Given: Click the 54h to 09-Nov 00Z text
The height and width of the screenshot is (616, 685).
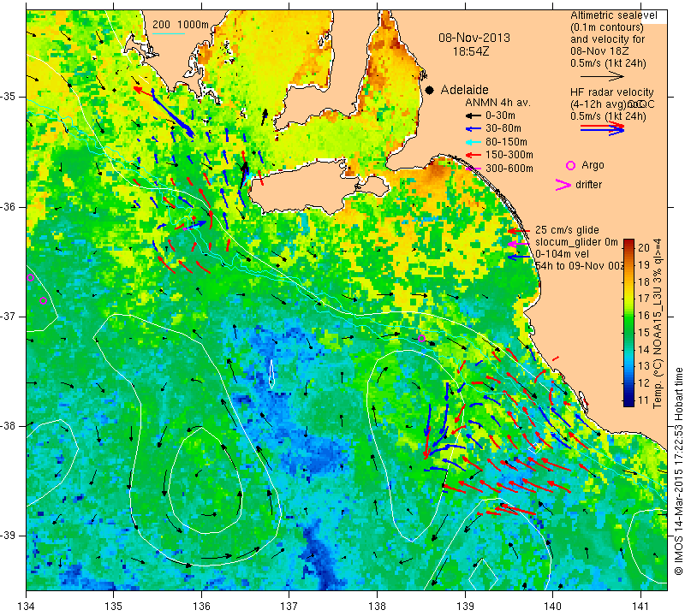Looking at the screenshot, I should pos(580,266).
